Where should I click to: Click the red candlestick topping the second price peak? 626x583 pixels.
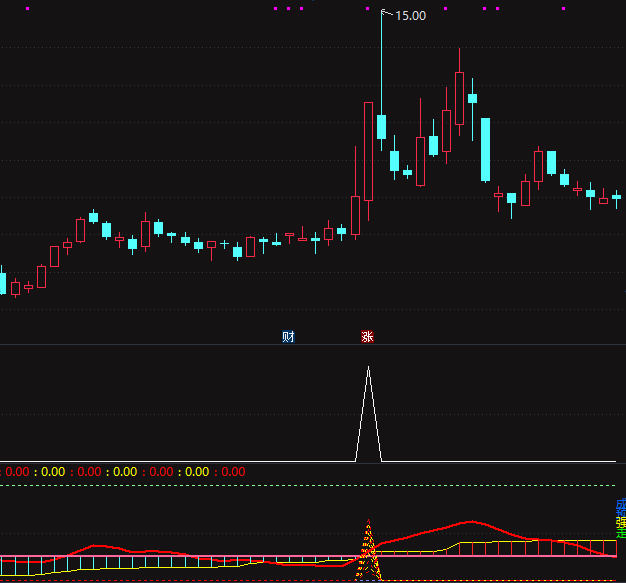pyautogui.click(x=460, y=99)
